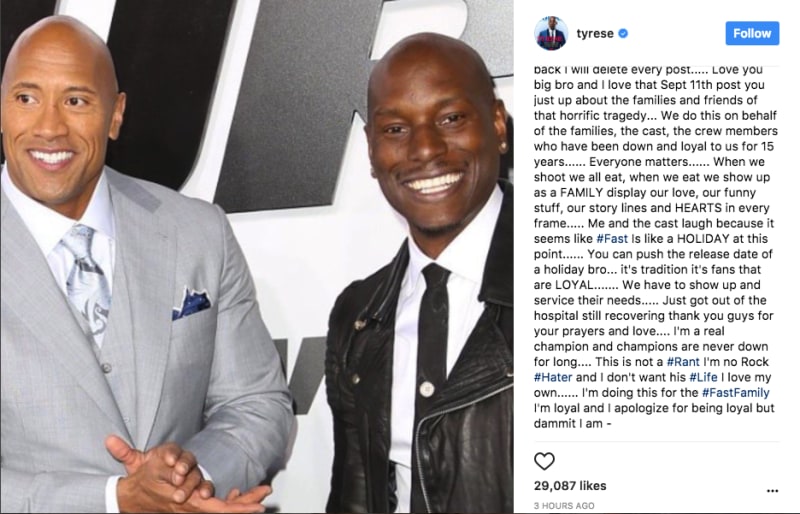The height and width of the screenshot is (514, 800).
Task: Open the #FastFamily hashtag
Action: (x=736, y=393)
